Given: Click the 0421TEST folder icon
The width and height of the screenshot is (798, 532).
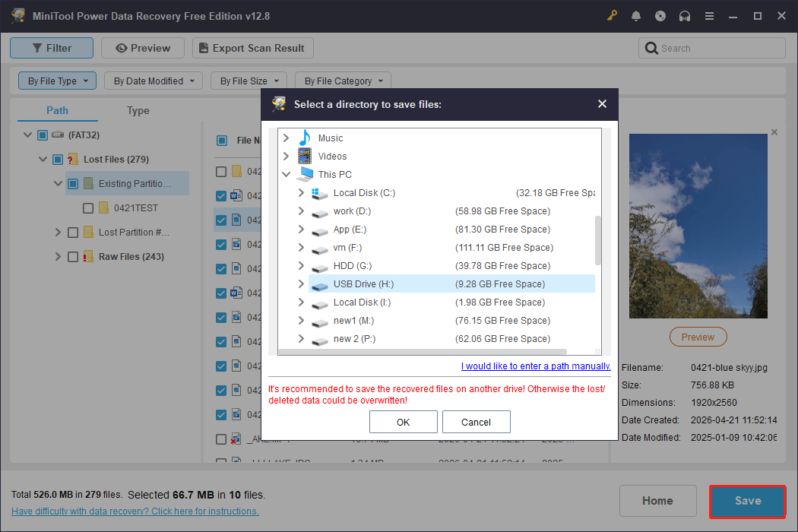Looking at the screenshot, I should pos(103,207).
